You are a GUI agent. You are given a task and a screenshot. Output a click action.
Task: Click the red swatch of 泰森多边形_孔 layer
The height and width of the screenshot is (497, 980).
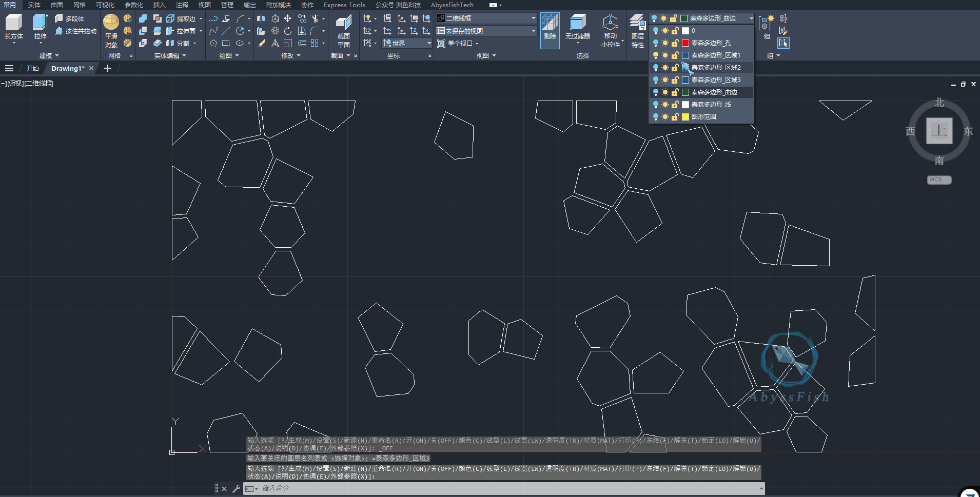pyautogui.click(x=686, y=43)
